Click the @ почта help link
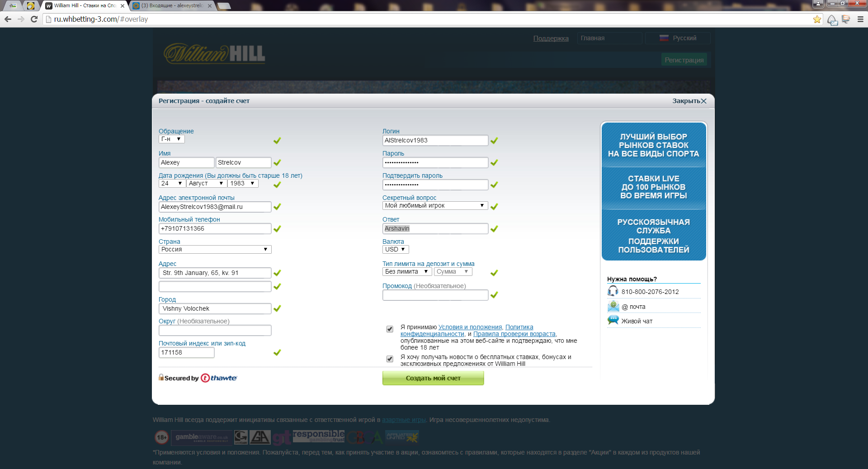868x469 pixels. [x=633, y=307]
